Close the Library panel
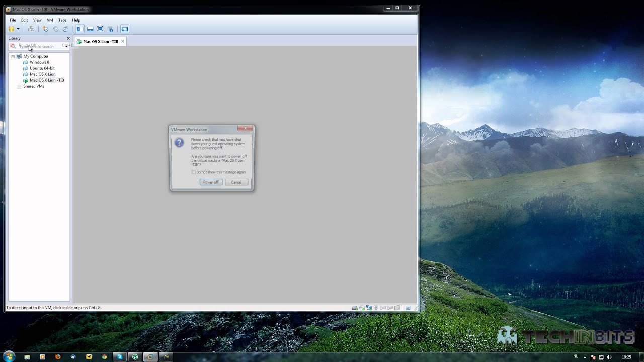644x362 pixels. 68,38
